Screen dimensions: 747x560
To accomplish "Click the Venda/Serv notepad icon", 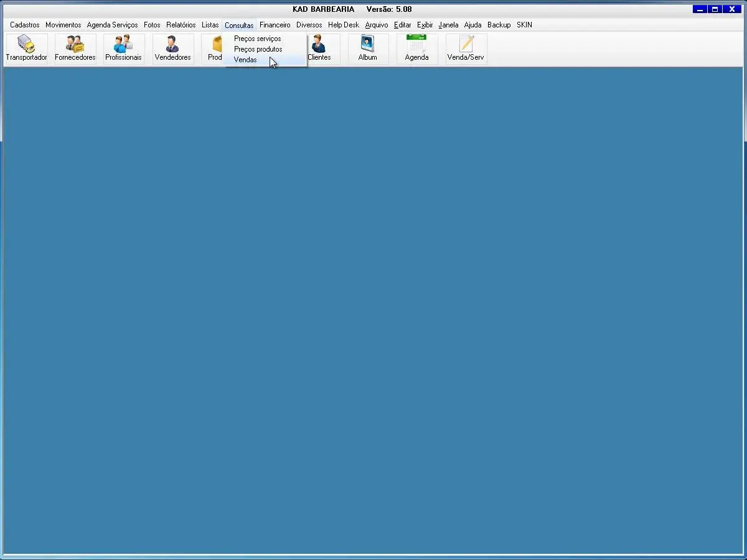I will [466, 49].
